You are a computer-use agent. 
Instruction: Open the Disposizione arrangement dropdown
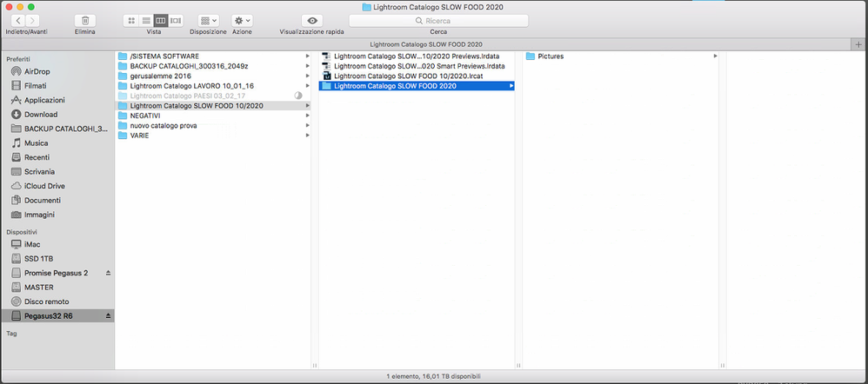pos(209,21)
